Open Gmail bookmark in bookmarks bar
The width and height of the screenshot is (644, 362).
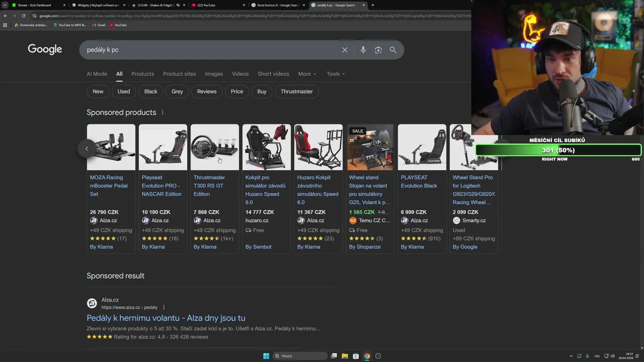[99, 25]
